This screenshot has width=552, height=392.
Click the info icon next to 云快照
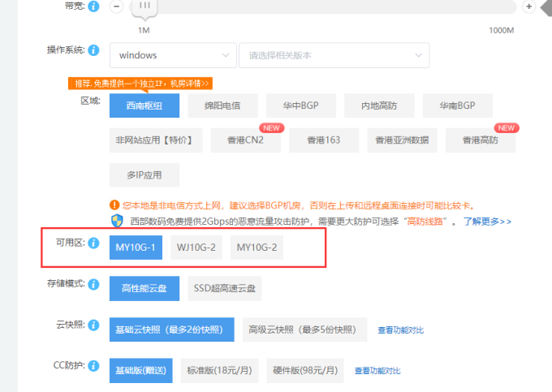coord(93,325)
